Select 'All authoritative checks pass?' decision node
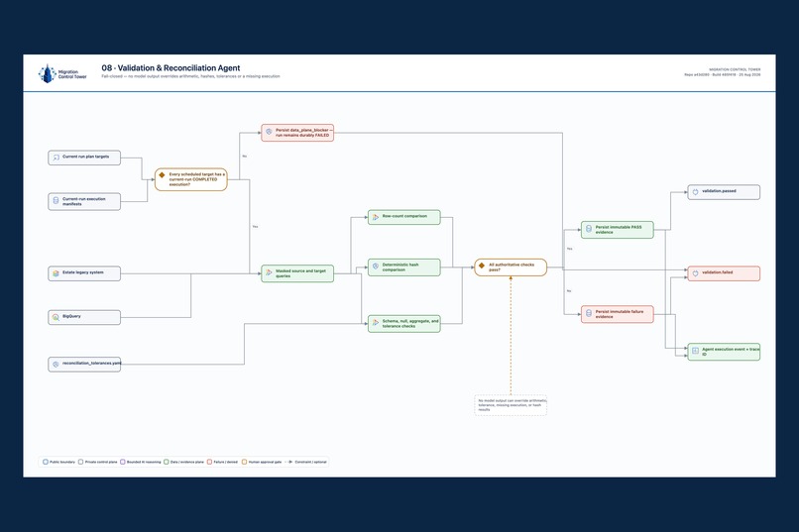The image size is (799, 532). (511, 267)
